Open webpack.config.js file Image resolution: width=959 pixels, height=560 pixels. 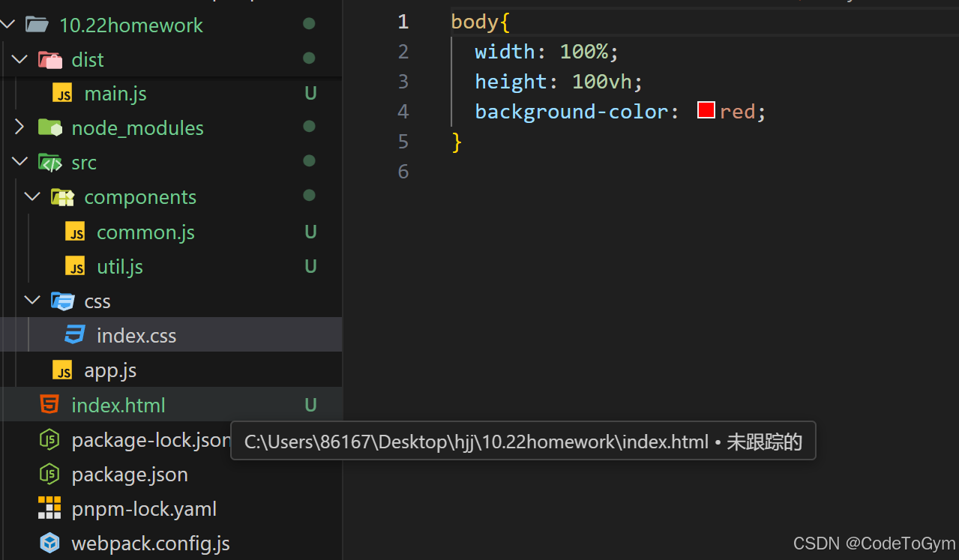(x=151, y=544)
